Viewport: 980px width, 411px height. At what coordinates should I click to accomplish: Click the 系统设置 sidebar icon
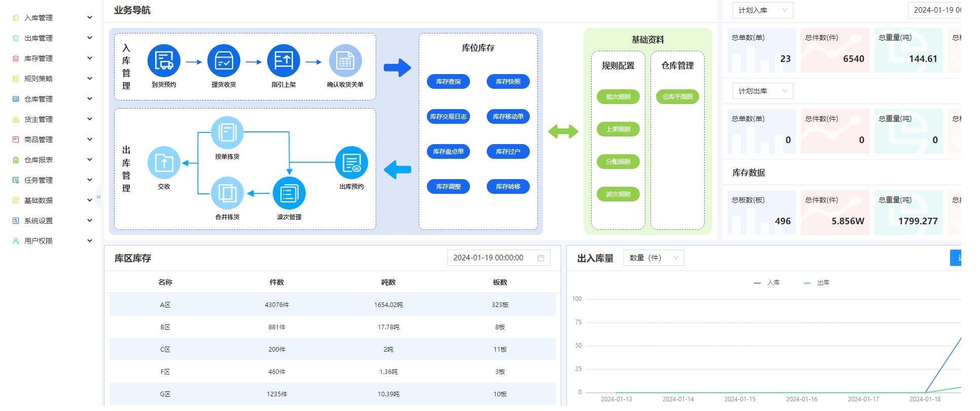(x=16, y=221)
